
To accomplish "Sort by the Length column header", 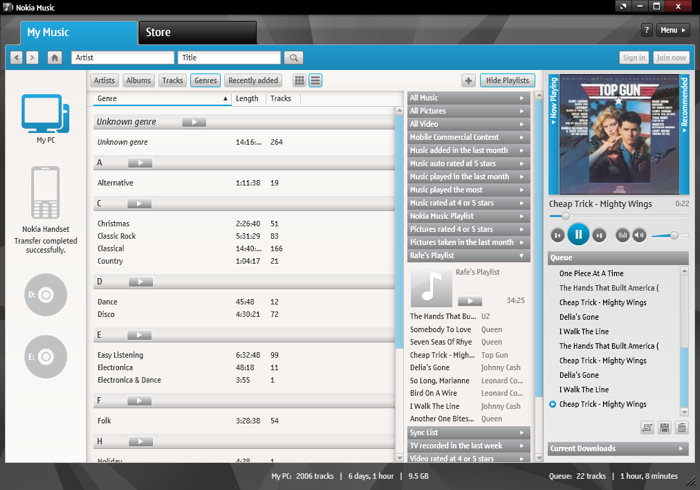I will pyautogui.click(x=249, y=99).
